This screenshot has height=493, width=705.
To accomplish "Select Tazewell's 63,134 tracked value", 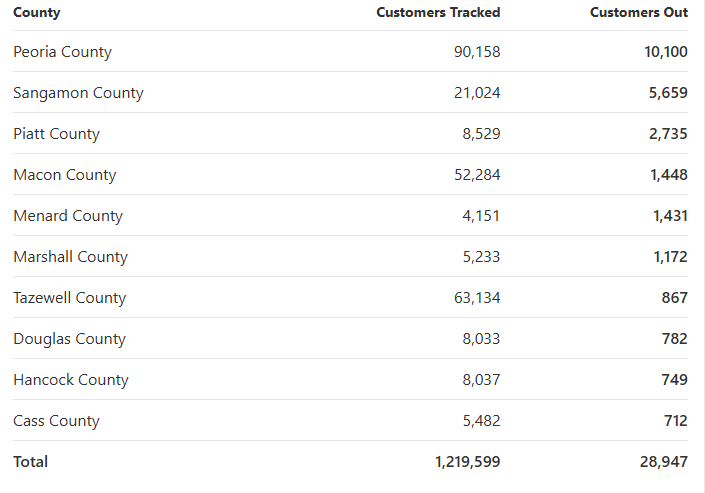I will (x=477, y=297).
